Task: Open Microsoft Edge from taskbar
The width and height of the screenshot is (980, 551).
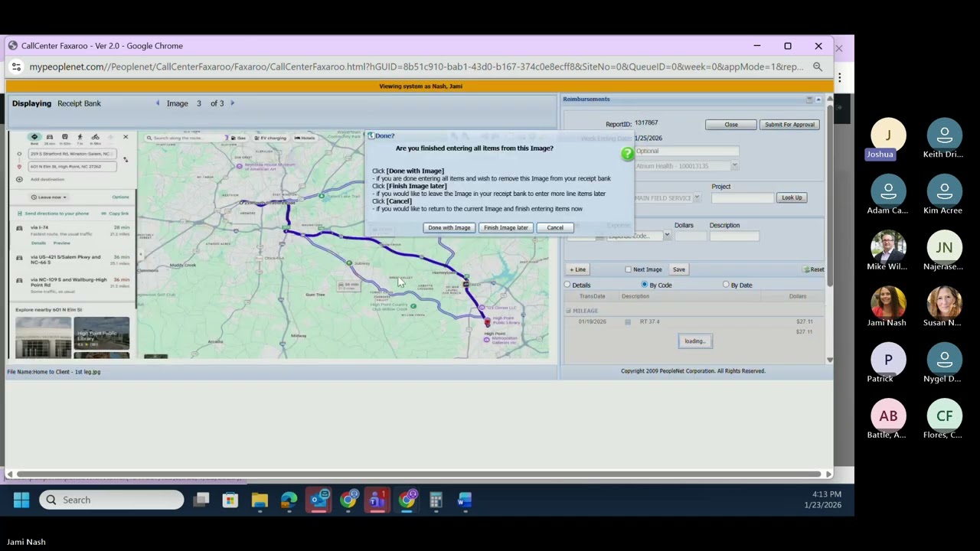Action: coord(289,500)
